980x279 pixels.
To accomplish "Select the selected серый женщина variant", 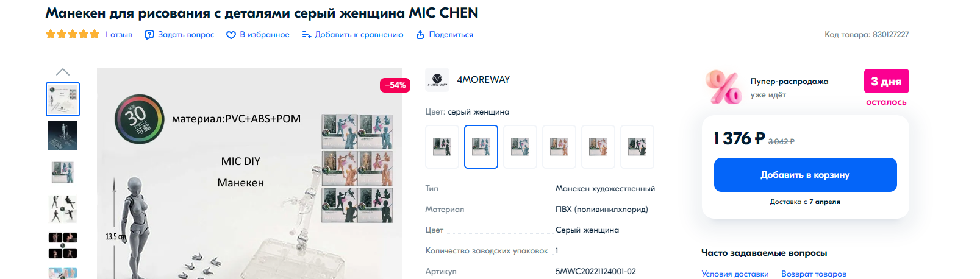I will [481, 147].
